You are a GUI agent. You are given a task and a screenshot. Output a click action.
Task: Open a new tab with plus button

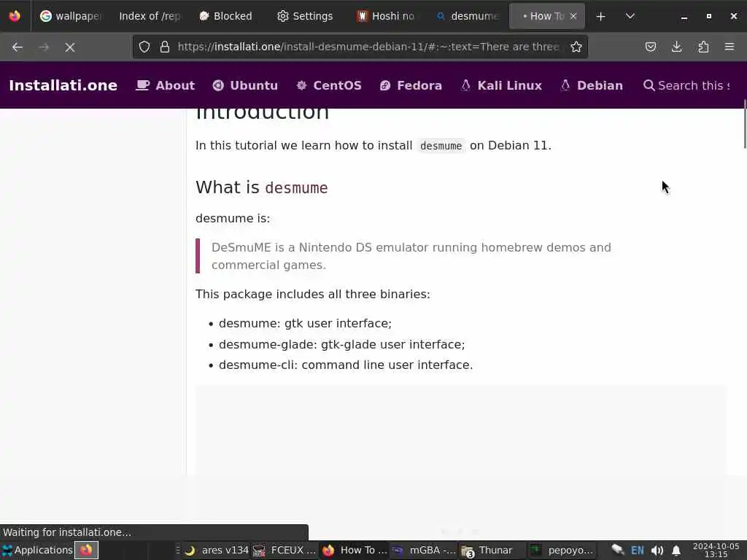click(x=601, y=16)
